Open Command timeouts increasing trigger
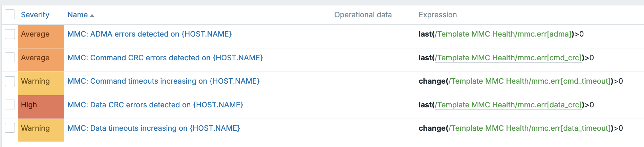The image size is (644, 147). pos(163,81)
